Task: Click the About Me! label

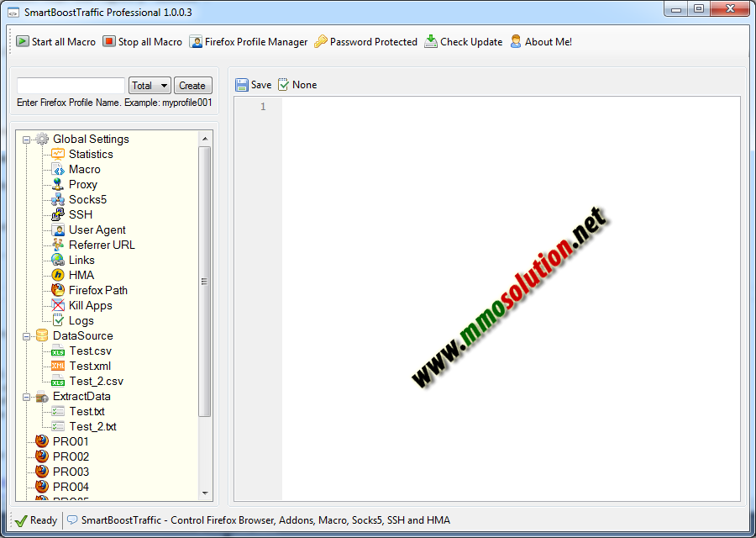Action: [549, 42]
